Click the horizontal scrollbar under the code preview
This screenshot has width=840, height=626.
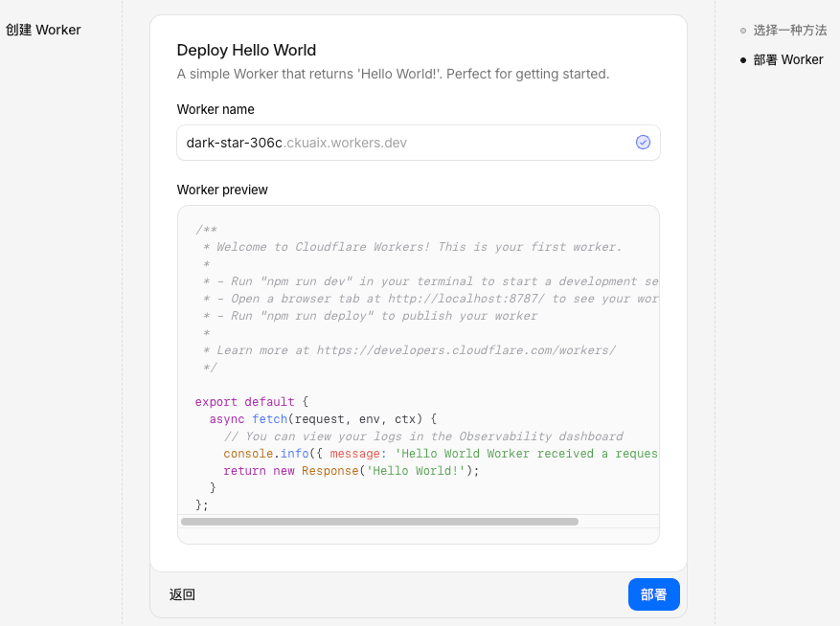(379, 521)
